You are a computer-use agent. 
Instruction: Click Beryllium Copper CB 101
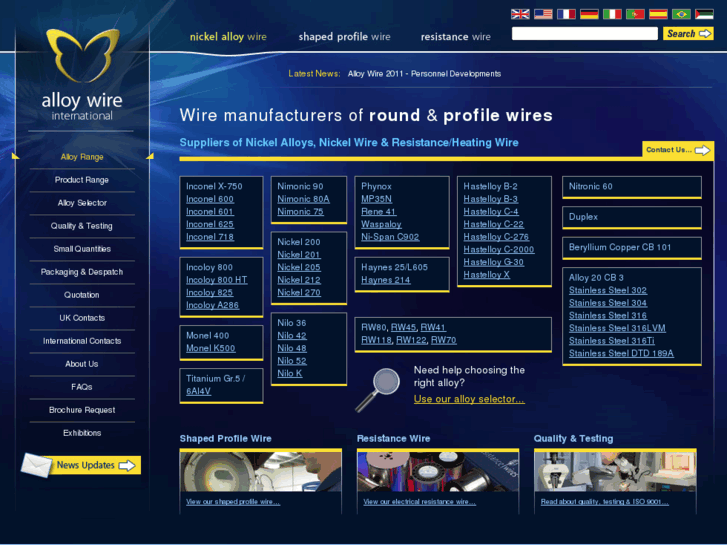(x=631, y=248)
